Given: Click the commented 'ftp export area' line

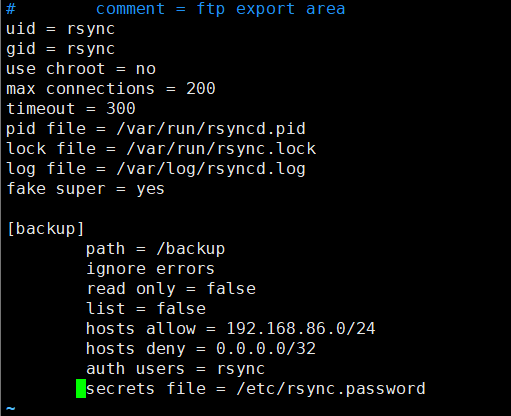Looking at the screenshot, I should (x=176, y=9).
